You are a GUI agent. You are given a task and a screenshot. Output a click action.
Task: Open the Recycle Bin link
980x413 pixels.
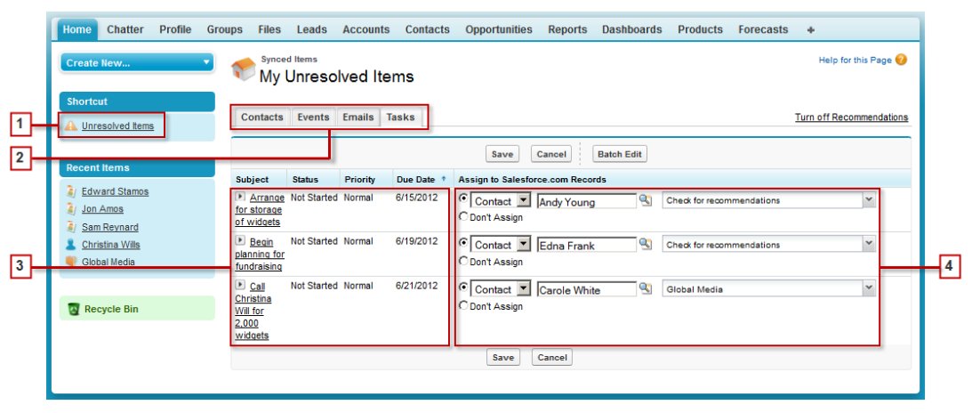coord(111,309)
